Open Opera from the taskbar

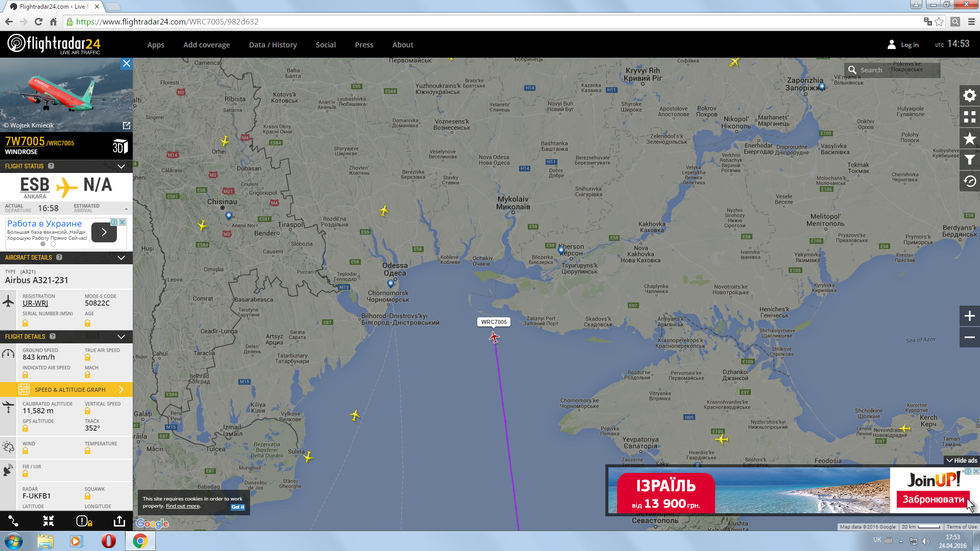(108, 541)
